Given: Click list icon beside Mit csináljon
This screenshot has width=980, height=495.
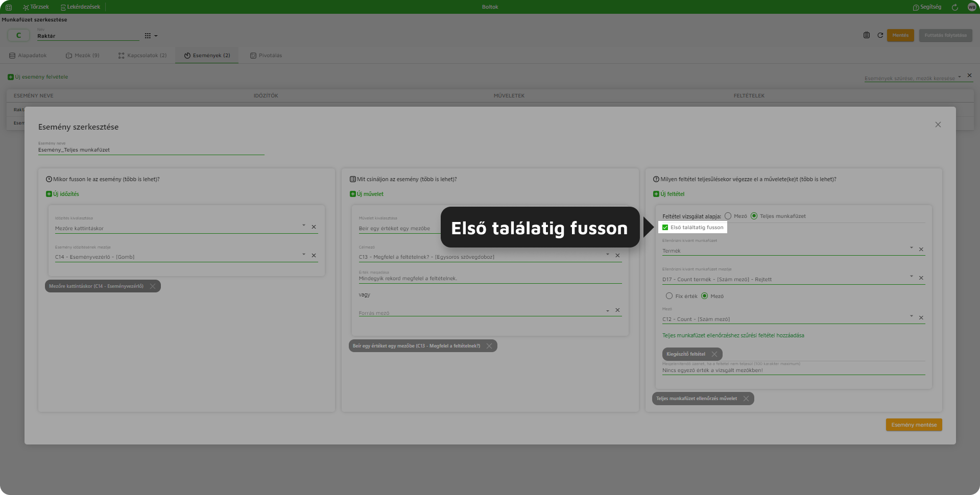Looking at the screenshot, I should click(353, 180).
